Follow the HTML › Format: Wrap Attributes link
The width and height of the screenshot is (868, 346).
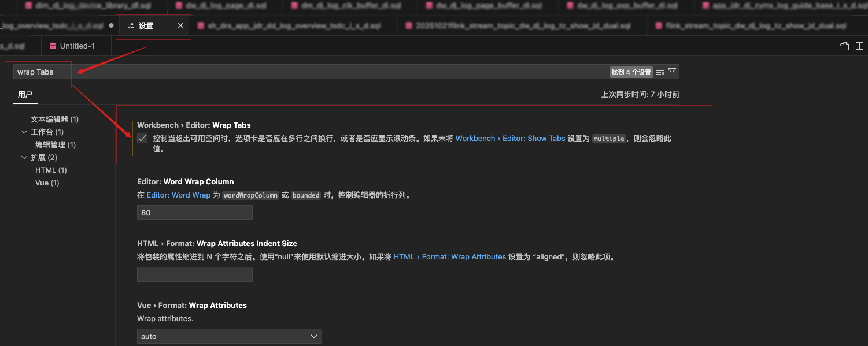[x=450, y=257]
